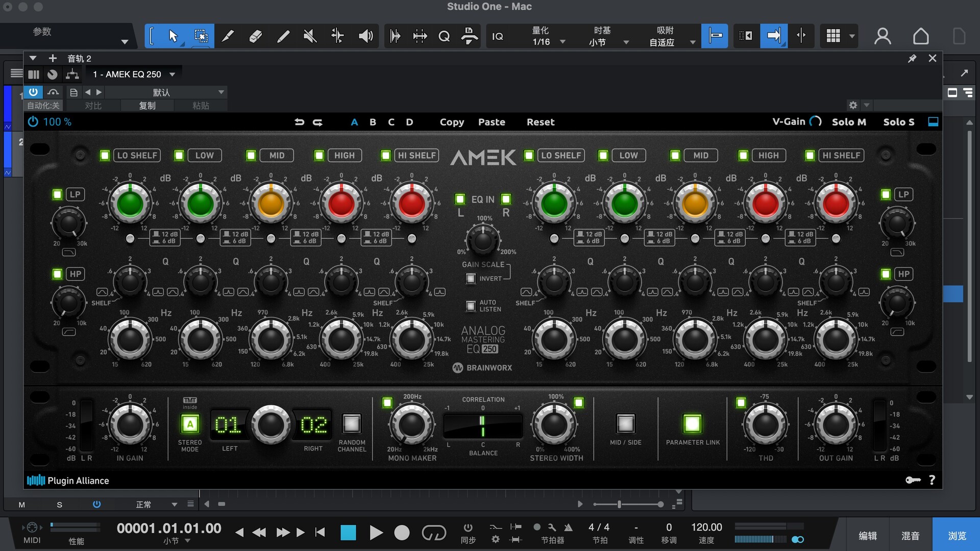Image resolution: width=980 pixels, height=551 pixels.
Task: Toggle left channel LO SHELF band enable
Action: pyautogui.click(x=105, y=156)
